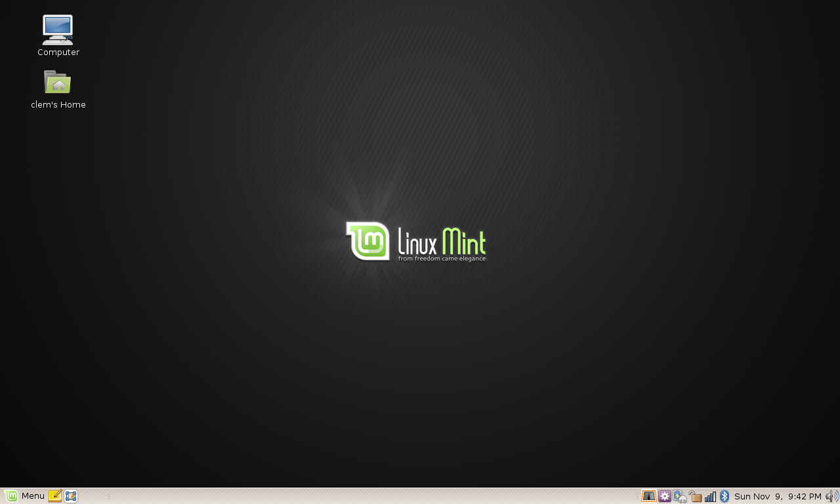The width and height of the screenshot is (840, 504).
Task: Open the Bluetooth tray icon
Action: coord(724,496)
